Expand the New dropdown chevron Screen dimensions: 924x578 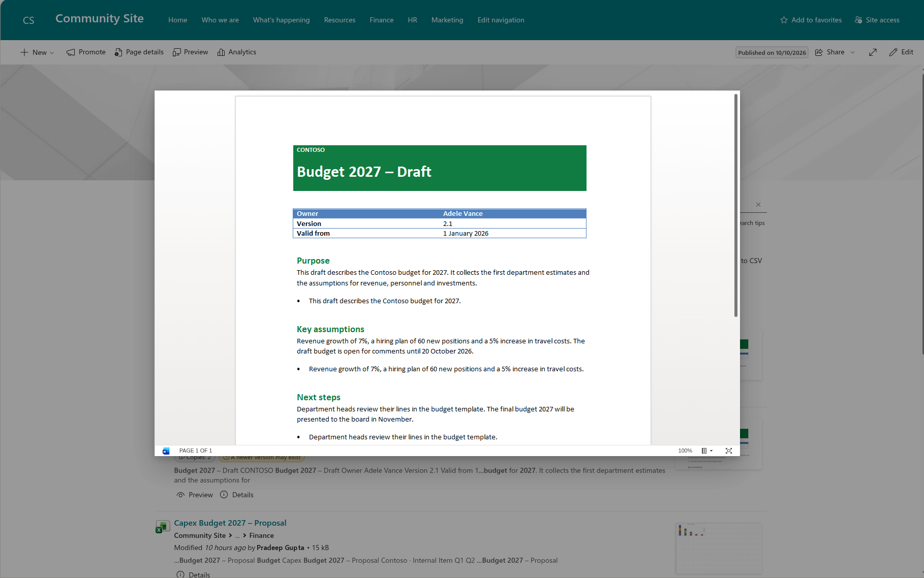(x=52, y=53)
